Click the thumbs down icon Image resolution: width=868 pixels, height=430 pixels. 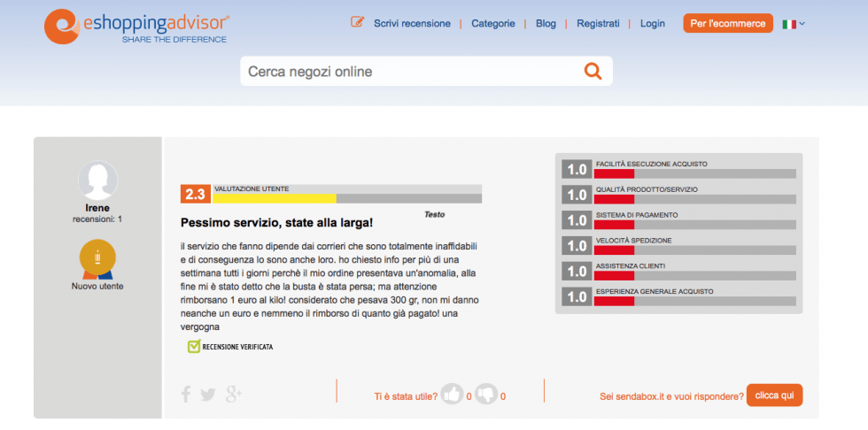coord(485,395)
